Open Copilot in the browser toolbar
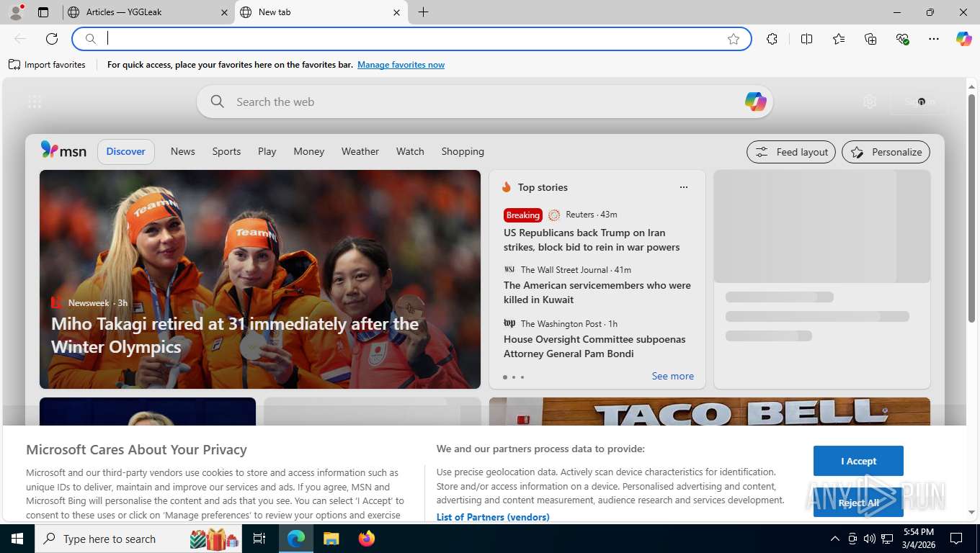The image size is (980, 553). pyautogui.click(x=963, y=39)
